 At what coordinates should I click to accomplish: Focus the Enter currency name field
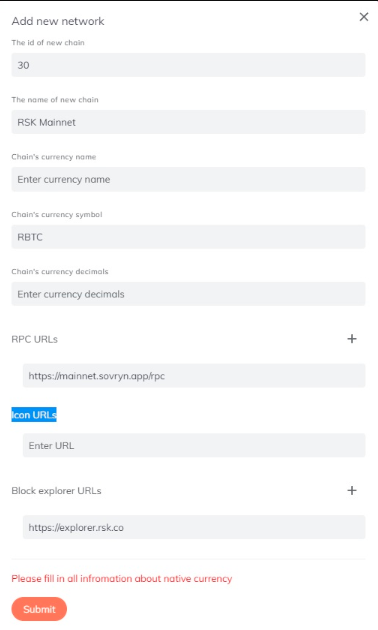tap(188, 179)
